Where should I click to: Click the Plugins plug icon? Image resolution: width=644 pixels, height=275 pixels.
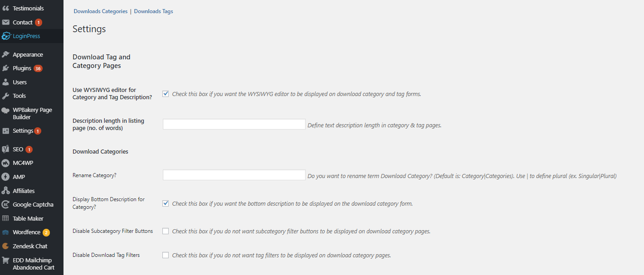pos(5,68)
